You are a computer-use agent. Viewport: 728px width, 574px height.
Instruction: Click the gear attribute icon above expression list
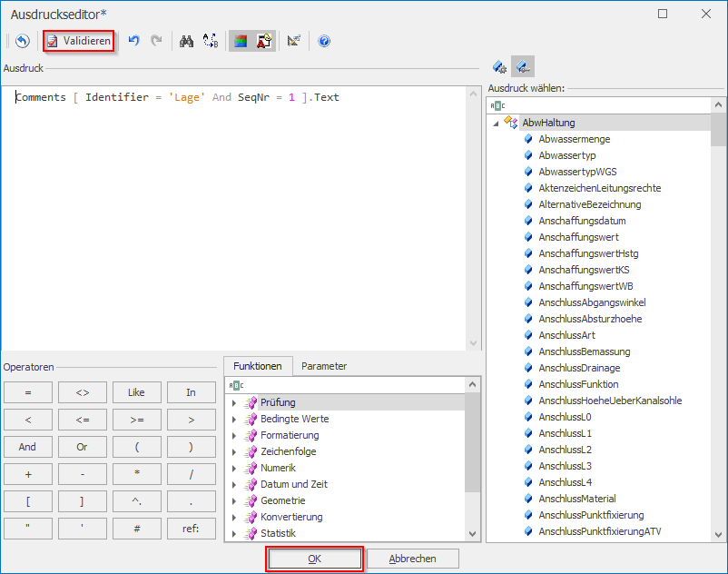click(x=499, y=66)
